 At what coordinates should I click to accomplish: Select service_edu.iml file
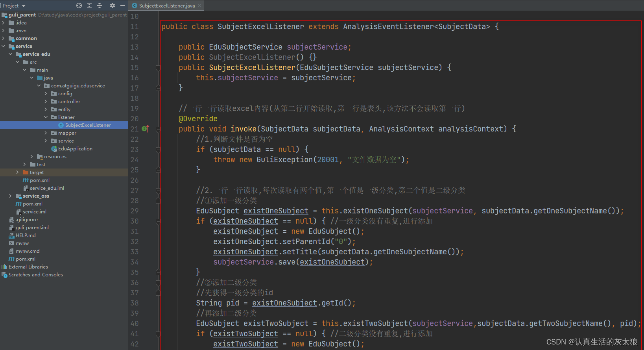click(47, 188)
